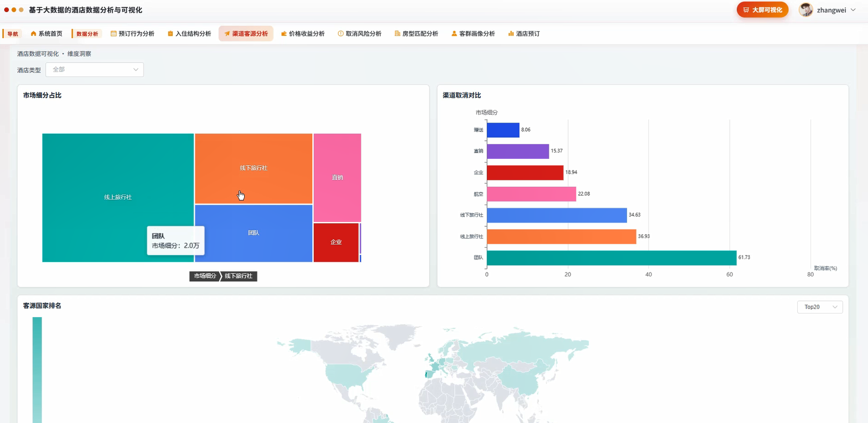
Task: Open 房型匹配分析 tab
Action: pos(416,33)
